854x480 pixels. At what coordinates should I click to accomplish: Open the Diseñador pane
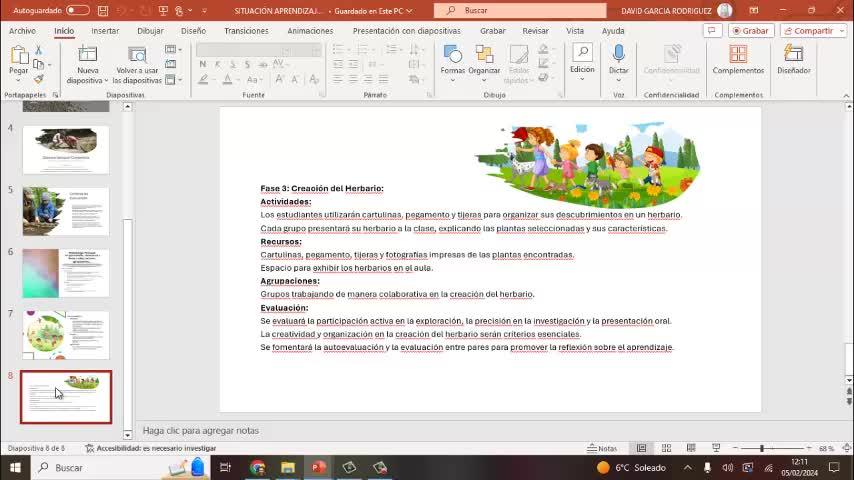pyautogui.click(x=794, y=60)
